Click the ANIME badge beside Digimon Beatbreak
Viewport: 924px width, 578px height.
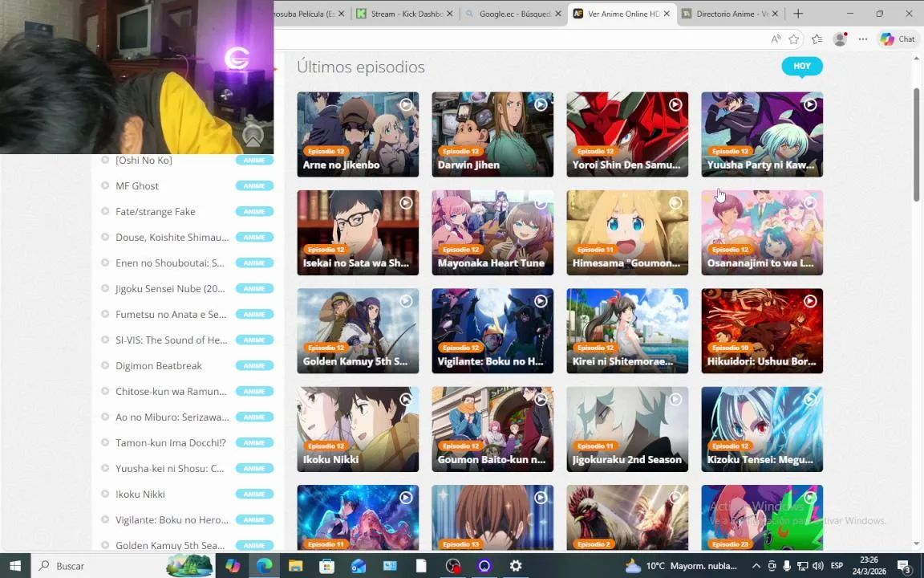(254, 366)
